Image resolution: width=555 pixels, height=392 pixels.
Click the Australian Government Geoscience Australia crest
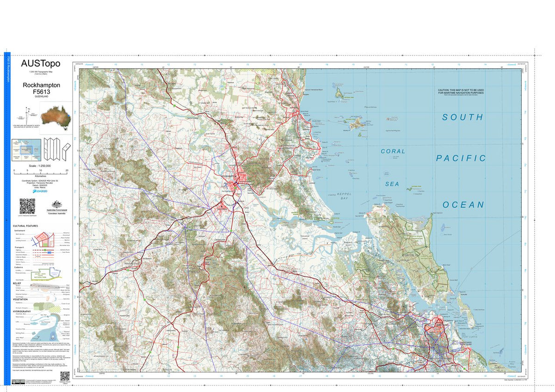pos(56,208)
